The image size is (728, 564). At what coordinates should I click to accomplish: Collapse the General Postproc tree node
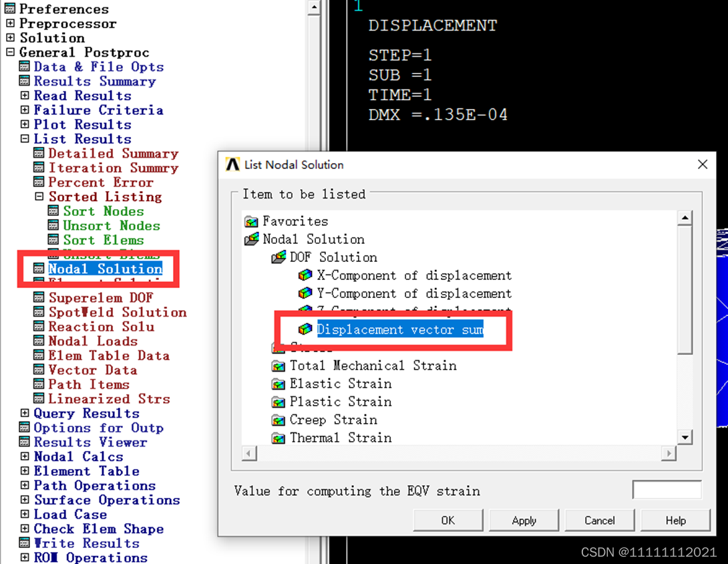10,52
